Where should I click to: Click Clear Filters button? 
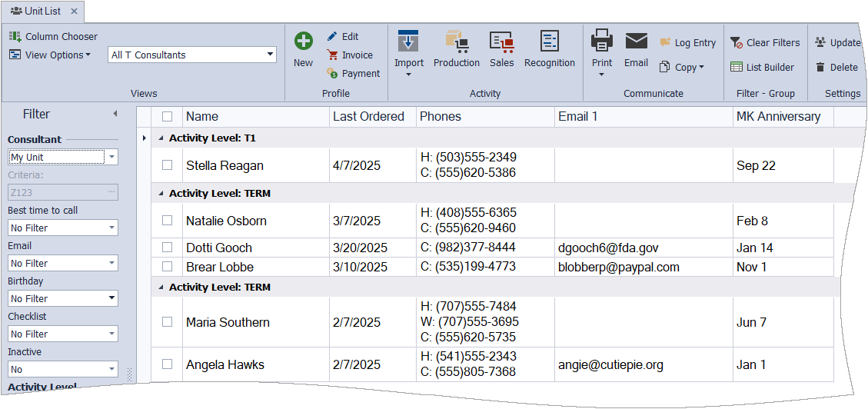pos(764,43)
